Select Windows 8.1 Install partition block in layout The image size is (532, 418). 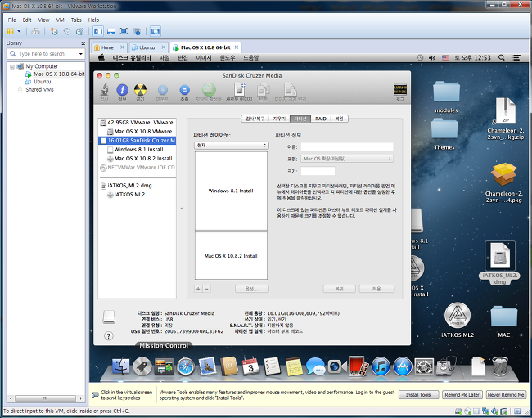pyautogui.click(x=231, y=191)
